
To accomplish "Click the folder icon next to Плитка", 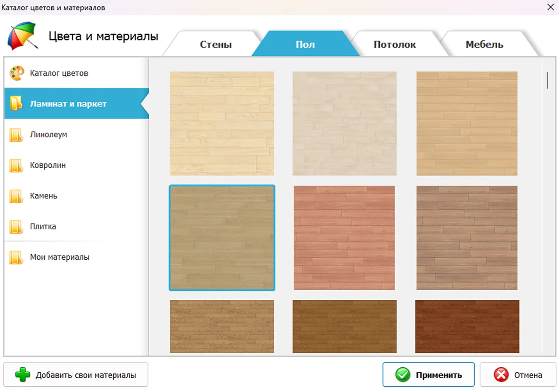I will coord(16,227).
